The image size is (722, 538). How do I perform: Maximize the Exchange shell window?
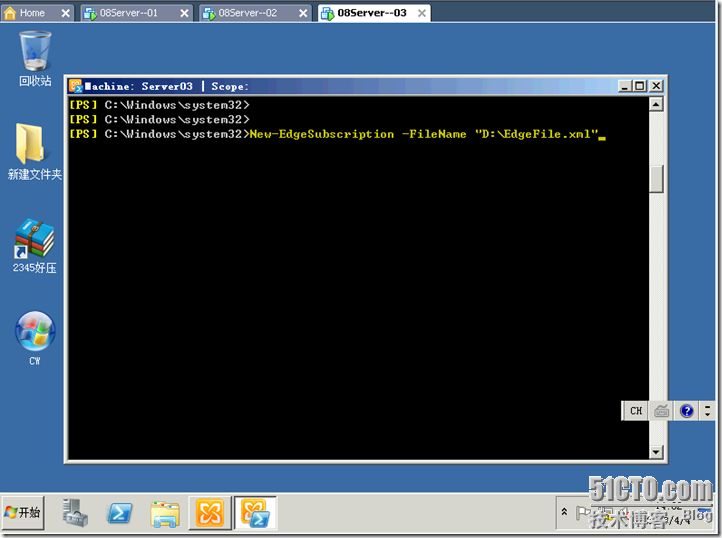640,86
